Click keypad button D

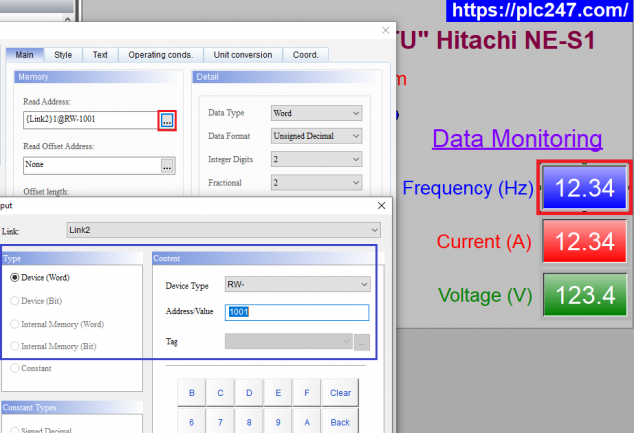[249, 393]
